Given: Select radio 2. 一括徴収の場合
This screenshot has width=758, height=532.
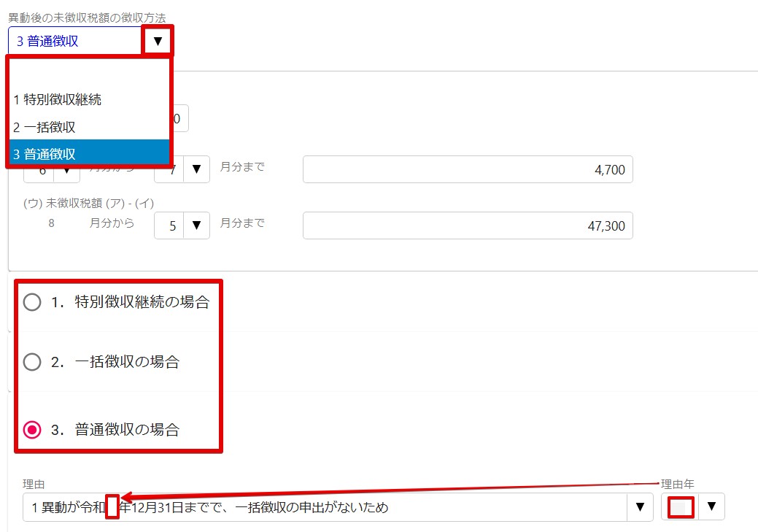Looking at the screenshot, I should pos(32,362).
